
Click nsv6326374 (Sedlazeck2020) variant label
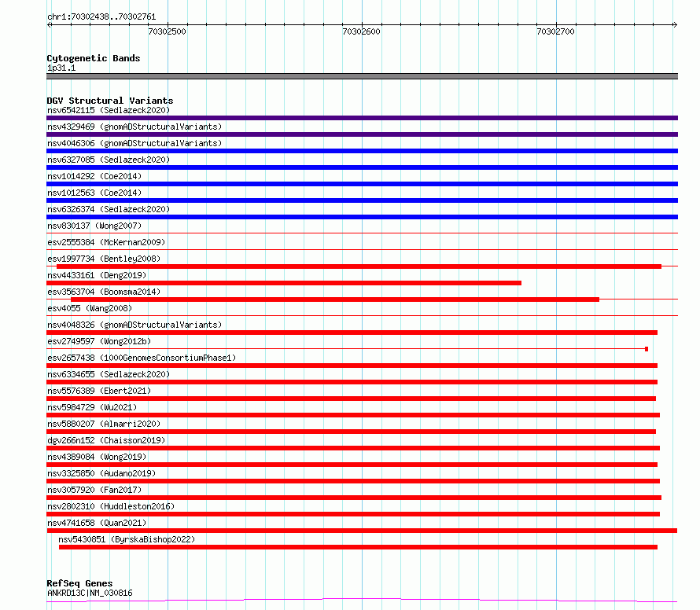(109, 209)
